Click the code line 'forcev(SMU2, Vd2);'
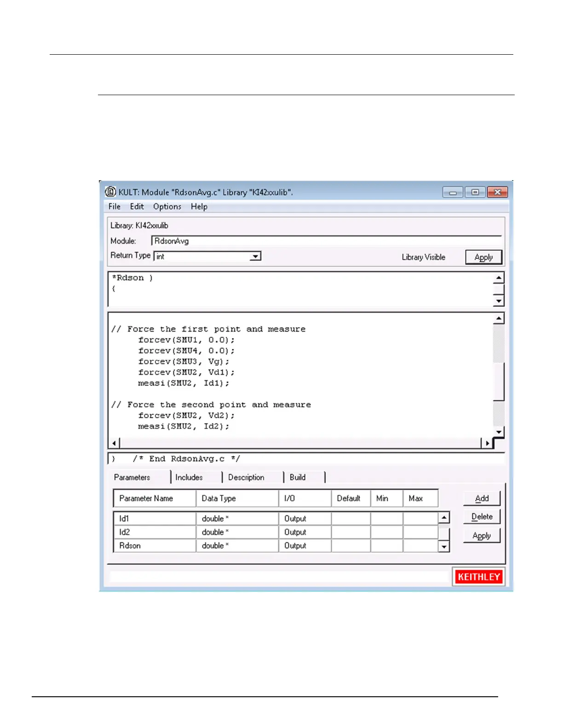Screen dimensions: 563x728 (x=186, y=415)
